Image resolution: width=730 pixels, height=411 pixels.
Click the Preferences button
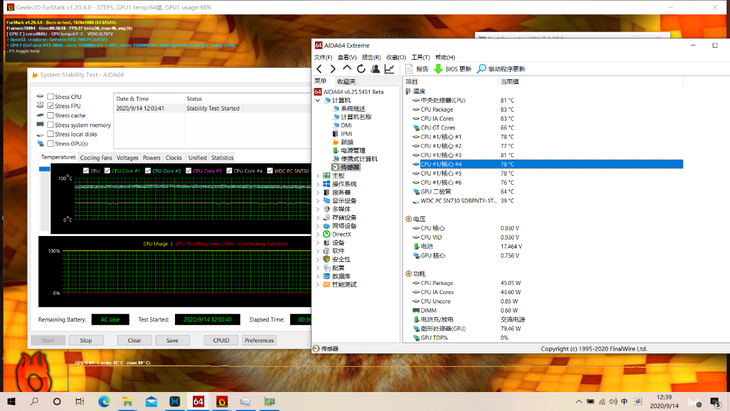click(x=259, y=340)
